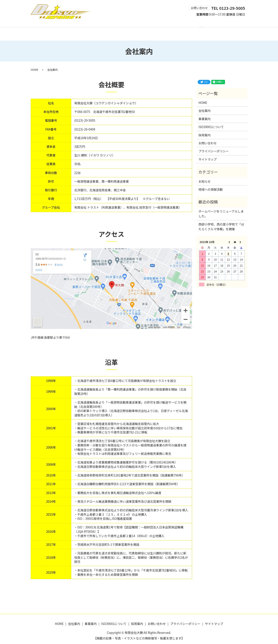Click the ㈲すけっと運 map pin
The image size is (278, 644).
[x=161, y=310]
